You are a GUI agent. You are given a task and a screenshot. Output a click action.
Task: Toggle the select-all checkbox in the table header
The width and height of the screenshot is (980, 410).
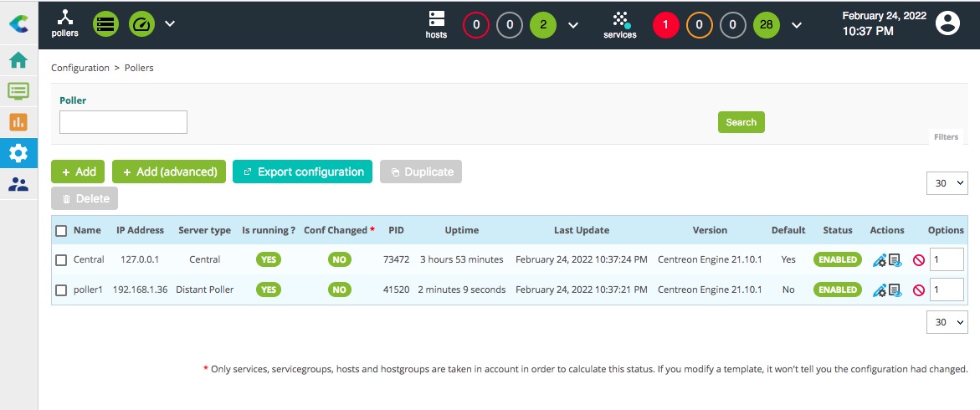[x=61, y=230]
